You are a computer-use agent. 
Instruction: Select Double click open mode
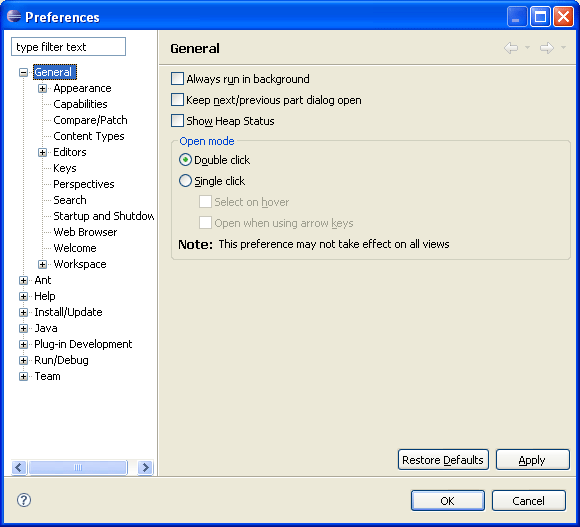185,160
